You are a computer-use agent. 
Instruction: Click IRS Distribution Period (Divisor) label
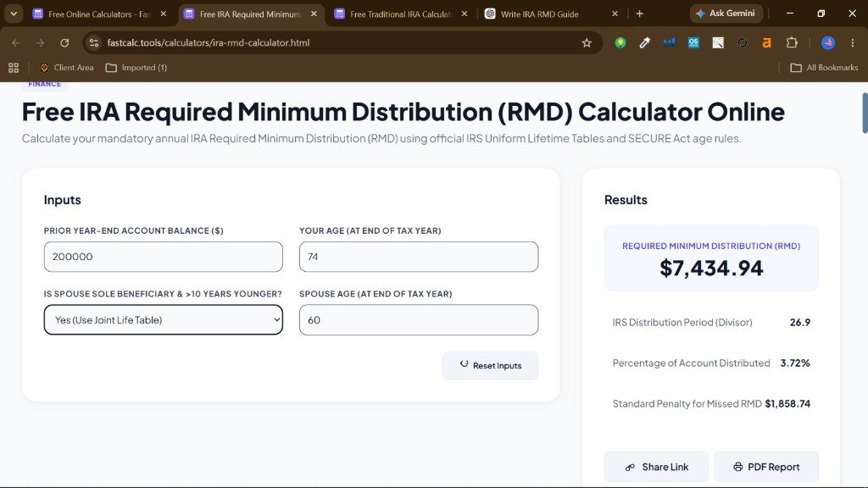[682, 322]
